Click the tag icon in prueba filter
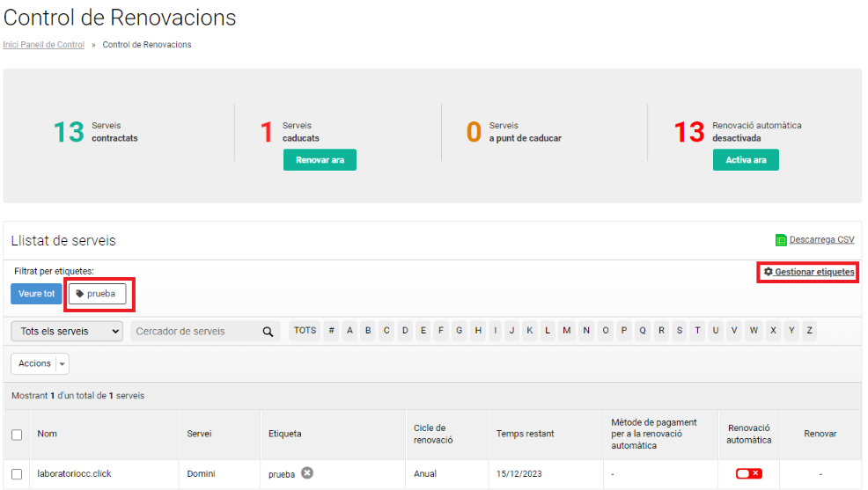Screen dimensions: 868x490 point(80,294)
